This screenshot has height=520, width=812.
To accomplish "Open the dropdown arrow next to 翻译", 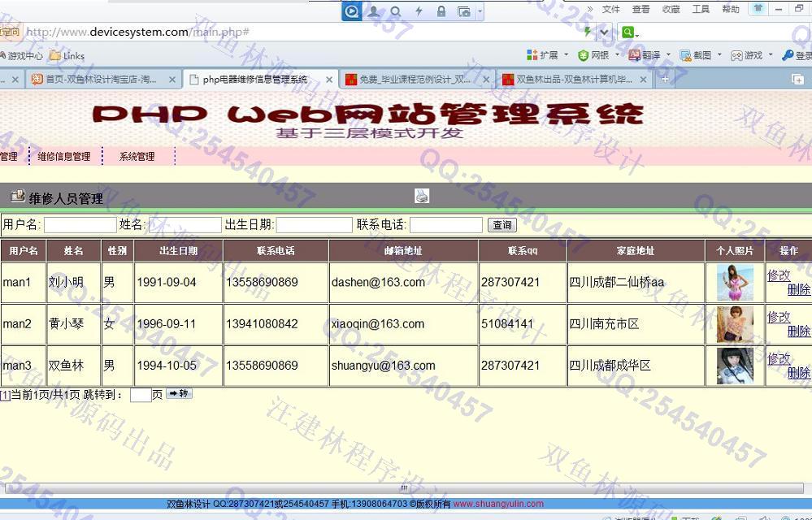I will pos(668,55).
